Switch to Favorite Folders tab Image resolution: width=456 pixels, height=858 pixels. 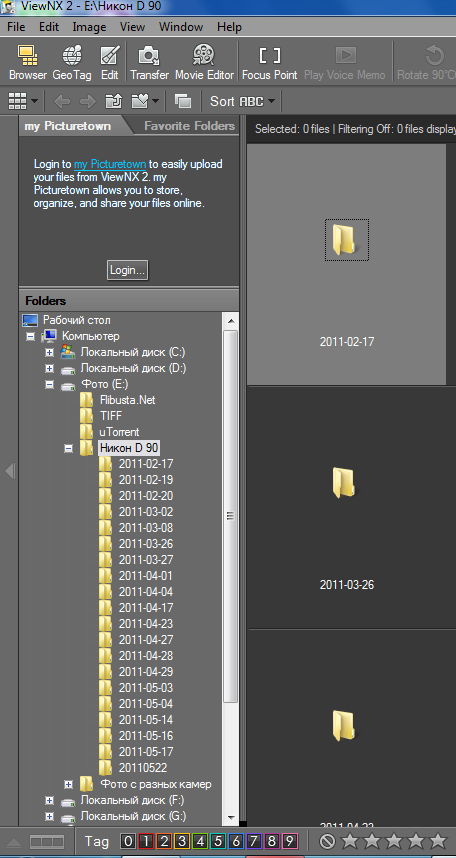189,126
